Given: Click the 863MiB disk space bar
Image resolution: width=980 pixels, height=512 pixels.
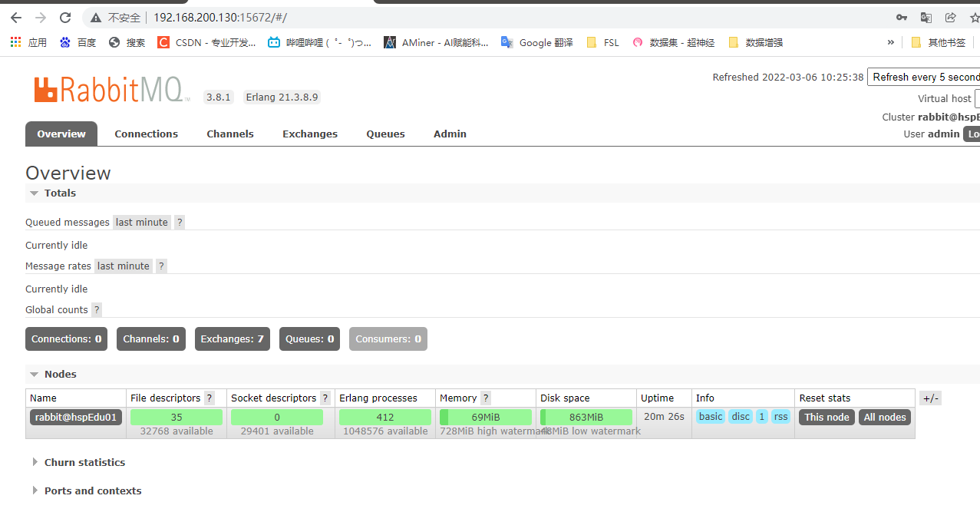Looking at the screenshot, I should [x=586, y=417].
